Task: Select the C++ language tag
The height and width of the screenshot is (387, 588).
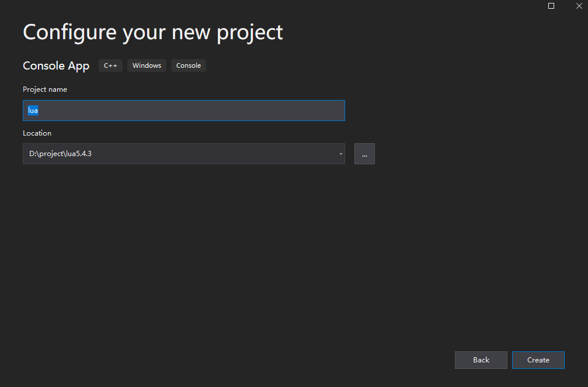Action: point(110,65)
